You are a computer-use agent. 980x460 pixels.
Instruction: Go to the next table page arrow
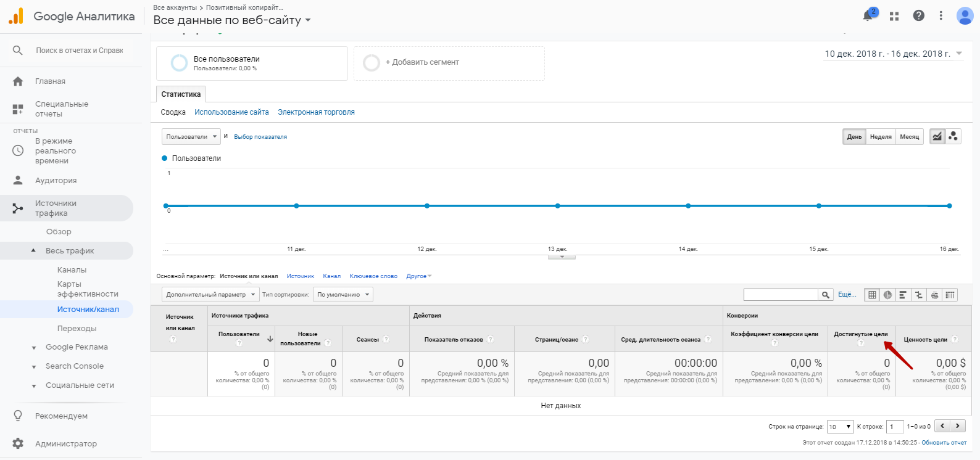(x=958, y=425)
